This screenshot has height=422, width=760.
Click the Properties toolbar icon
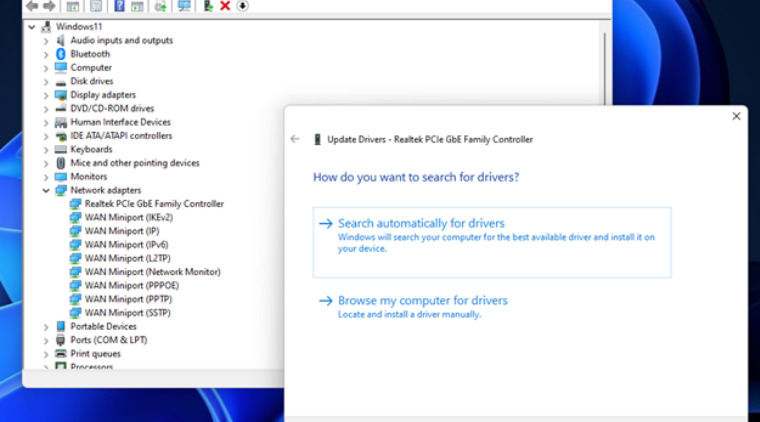96,6
